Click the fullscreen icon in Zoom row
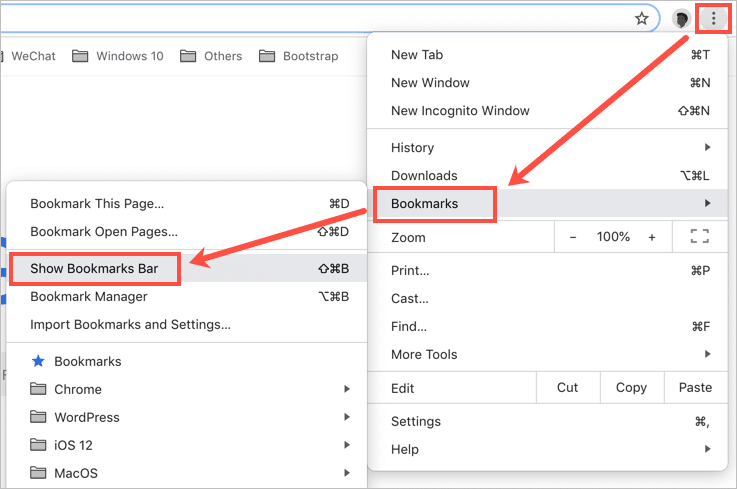This screenshot has width=737, height=489. [x=699, y=237]
